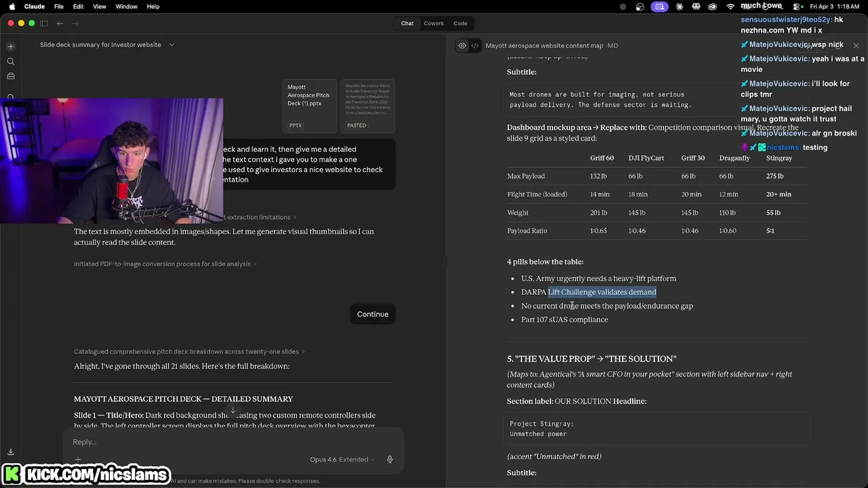Click the DJI FlyCart column header
868x488 pixels.
coord(646,158)
